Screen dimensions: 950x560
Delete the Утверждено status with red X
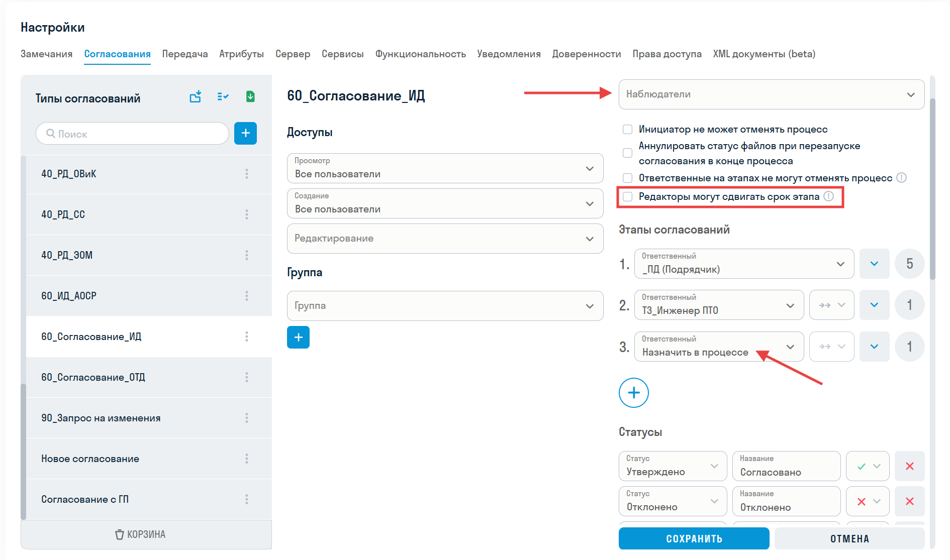click(x=910, y=466)
